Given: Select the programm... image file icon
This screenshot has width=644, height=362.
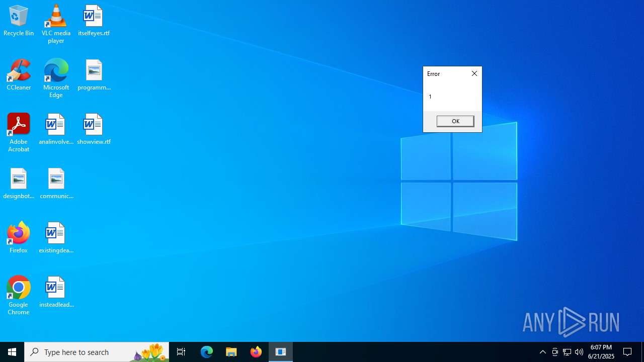Looking at the screenshot, I should pyautogui.click(x=94, y=75).
